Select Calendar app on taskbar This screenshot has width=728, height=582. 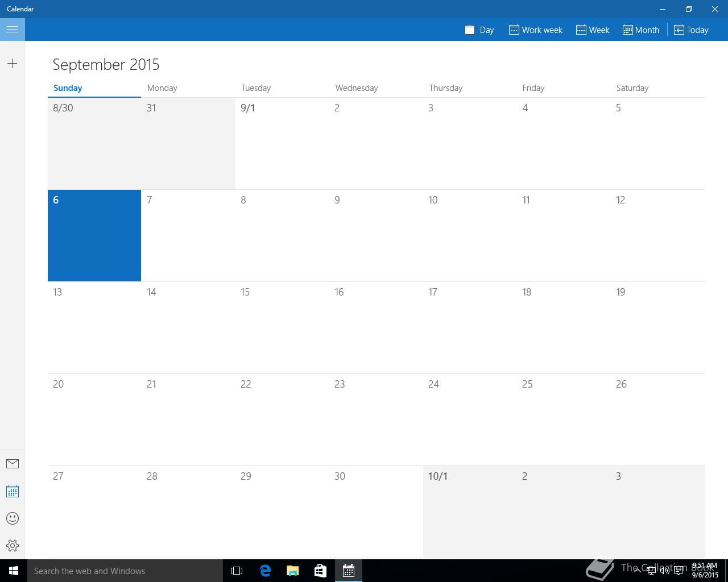point(349,571)
